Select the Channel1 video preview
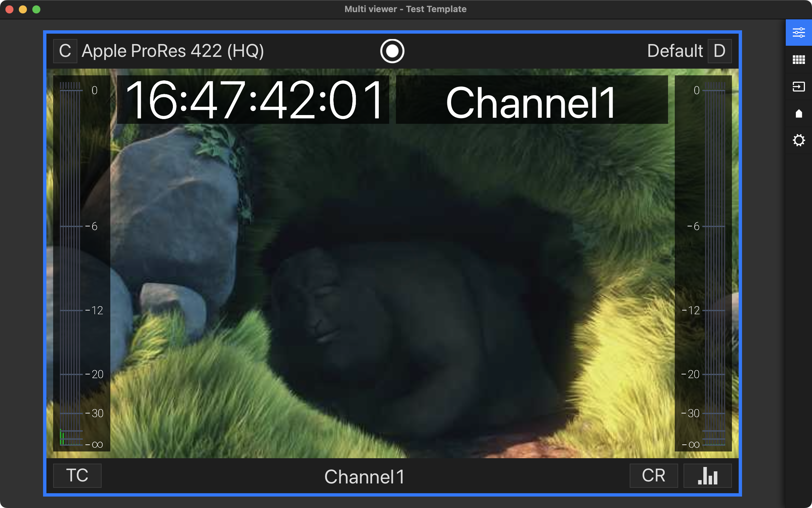 click(x=393, y=263)
